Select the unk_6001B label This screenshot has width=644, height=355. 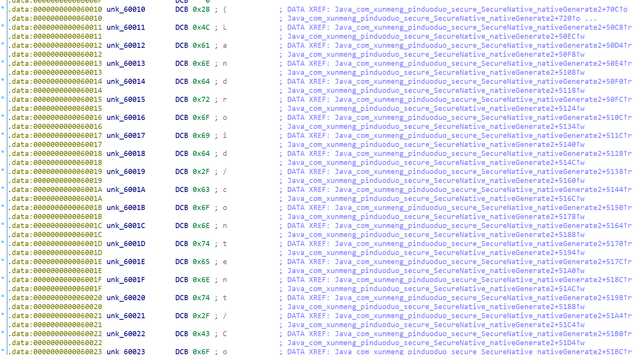pos(126,208)
